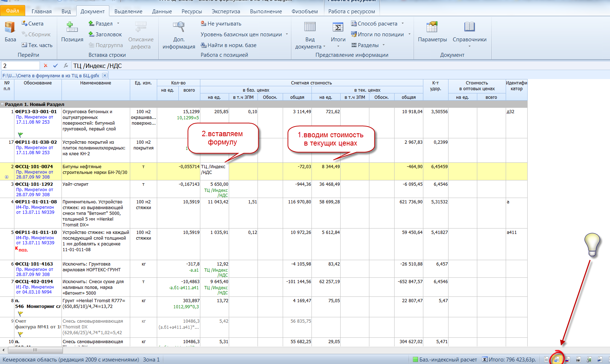610x364 pixels.
Task: Collapse Раздел 1. Новый Раздел
Action: point(3,104)
